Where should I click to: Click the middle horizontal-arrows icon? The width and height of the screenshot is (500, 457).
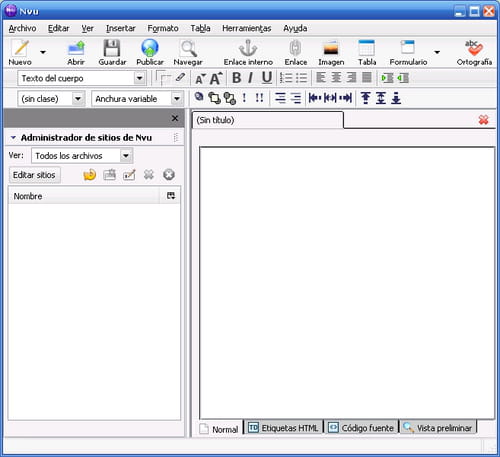(330, 98)
